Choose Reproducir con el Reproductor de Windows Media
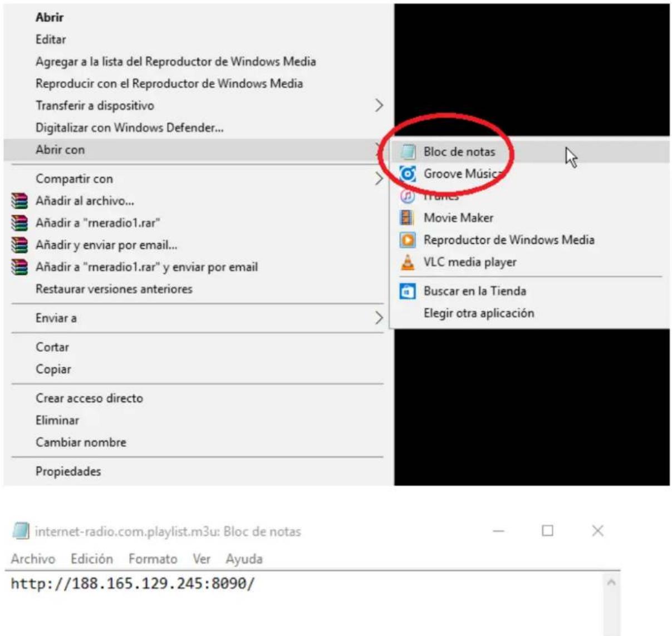The height and width of the screenshot is (636, 672). click(x=169, y=83)
